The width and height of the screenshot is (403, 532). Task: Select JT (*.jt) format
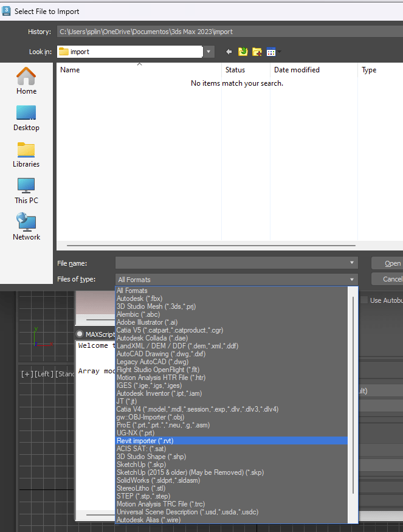pyautogui.click(x=232, y=401)
